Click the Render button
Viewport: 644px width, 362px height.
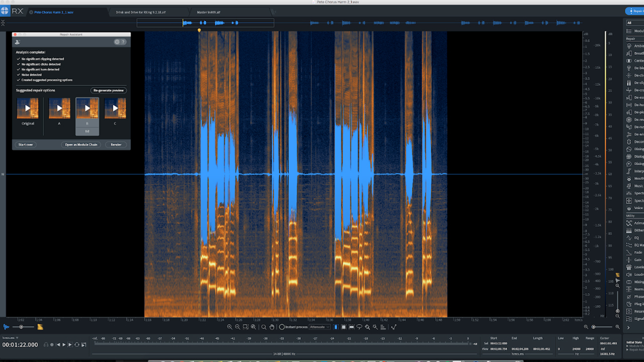click(116, 144)
